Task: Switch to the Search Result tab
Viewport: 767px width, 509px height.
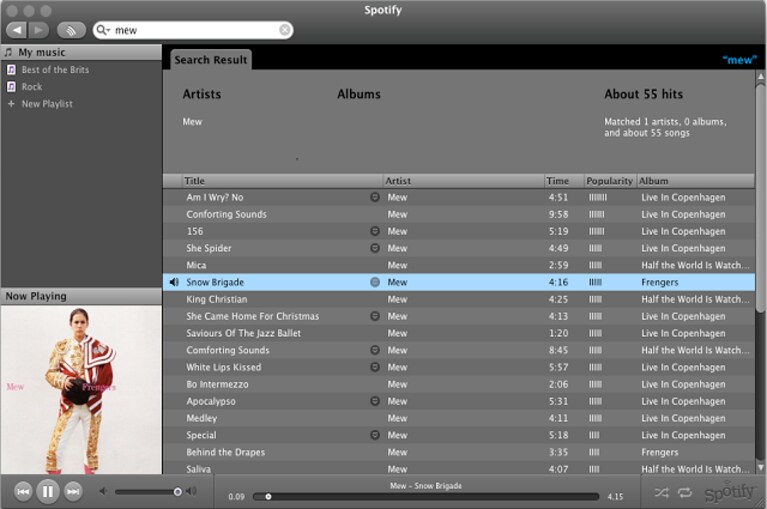Action: pyautogui.click(x=211, y=60)
